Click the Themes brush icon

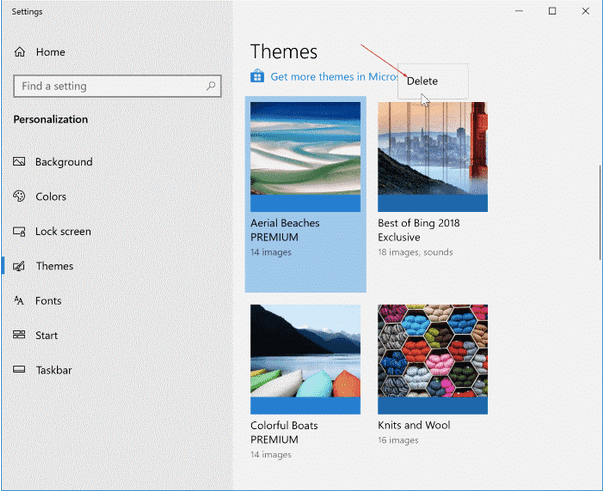click(19, 266)
